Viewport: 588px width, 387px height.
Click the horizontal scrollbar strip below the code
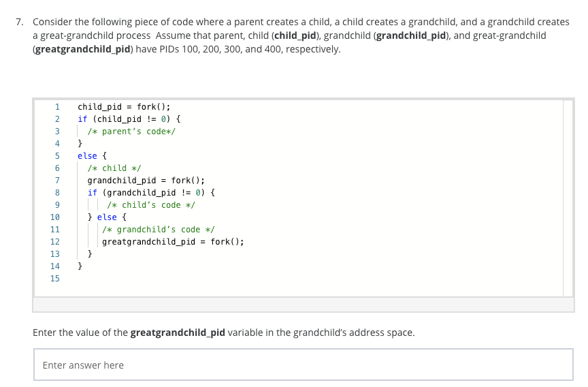coord(303,305)
